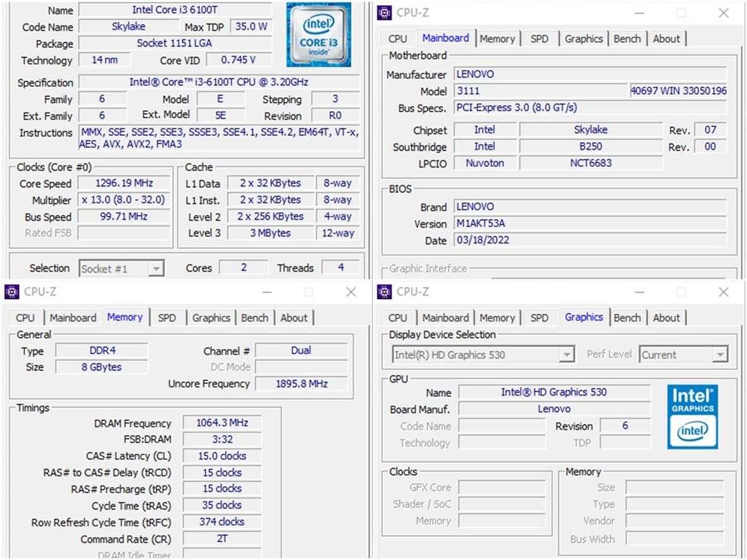The height and width of the screenshot is (560, 747).
Task: Go to Graphics tab in Memory window
Action: 211,318
